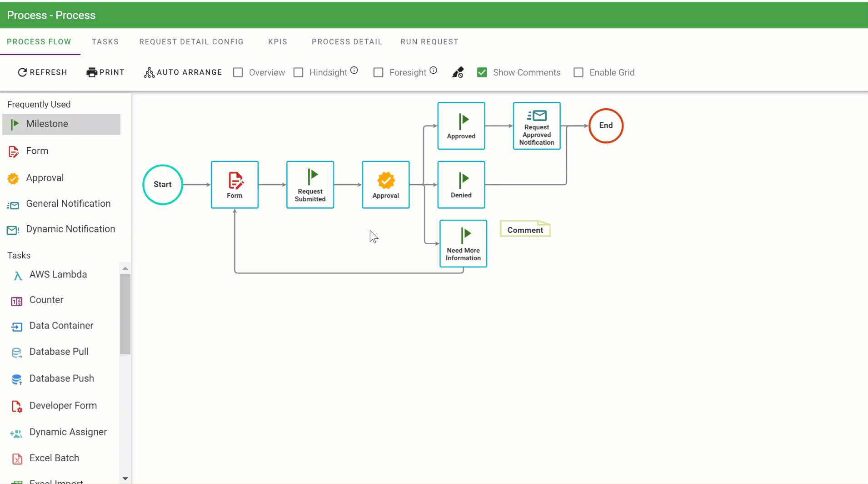
Task: Select the Approval node in the flow
Action: [385, 185]
